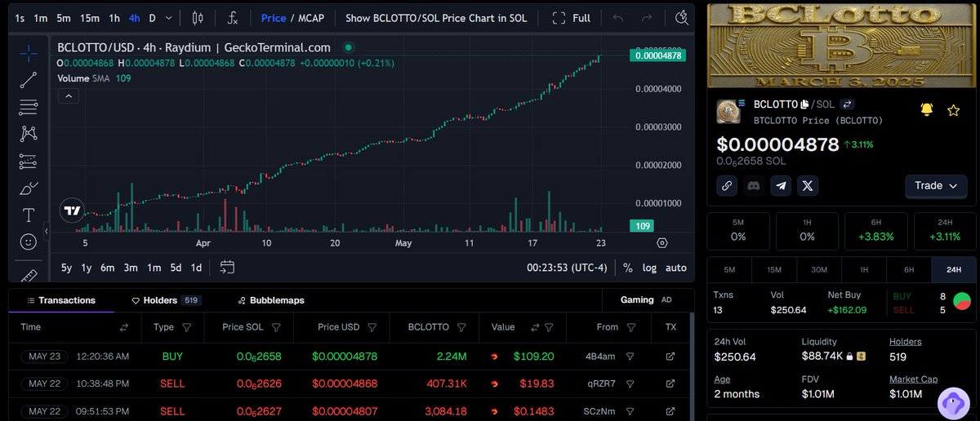
Task: Open the Telegram link icon
Action: (x=782, y=186)
